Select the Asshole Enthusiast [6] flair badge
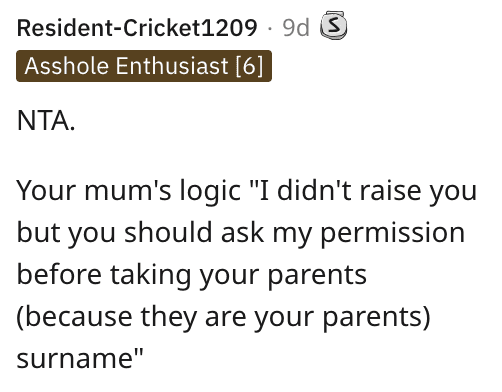 (x=144, y=66)
